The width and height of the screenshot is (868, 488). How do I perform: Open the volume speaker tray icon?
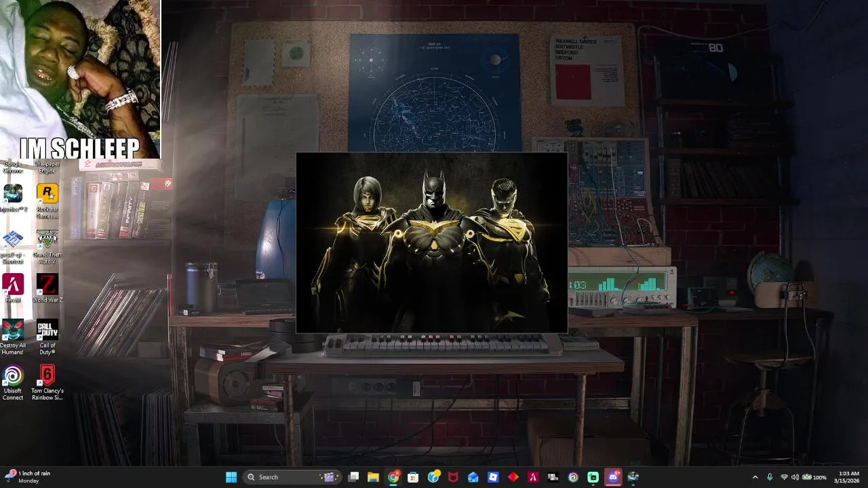coord(795,477)
